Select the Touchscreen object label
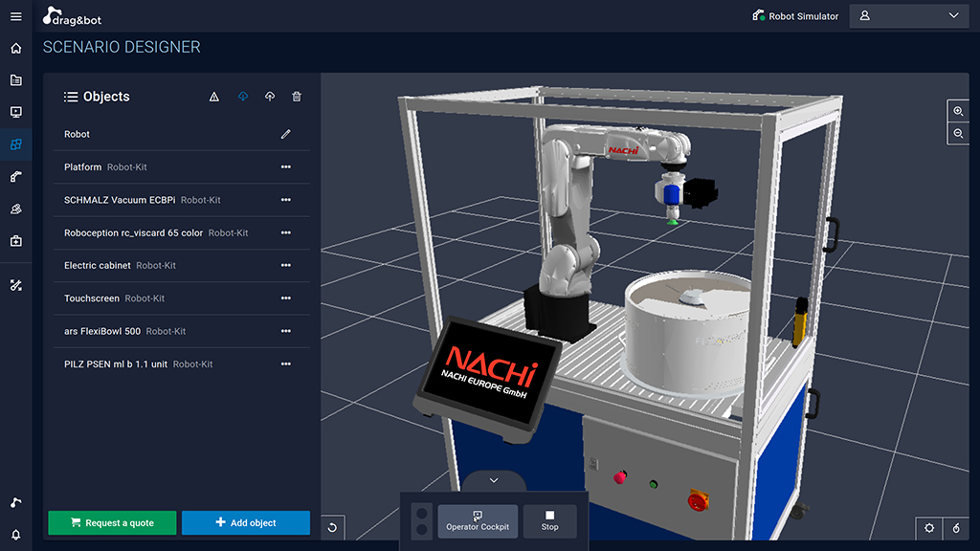This screenshot has height=551, width=980. tap(91, 298)
